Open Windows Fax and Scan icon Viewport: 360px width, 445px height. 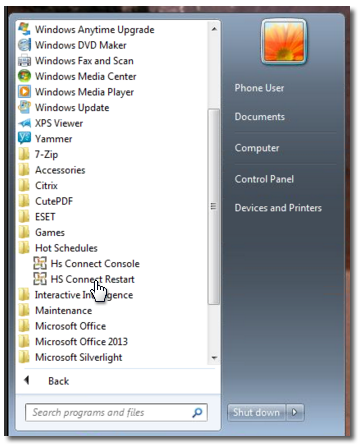[24, 61]
